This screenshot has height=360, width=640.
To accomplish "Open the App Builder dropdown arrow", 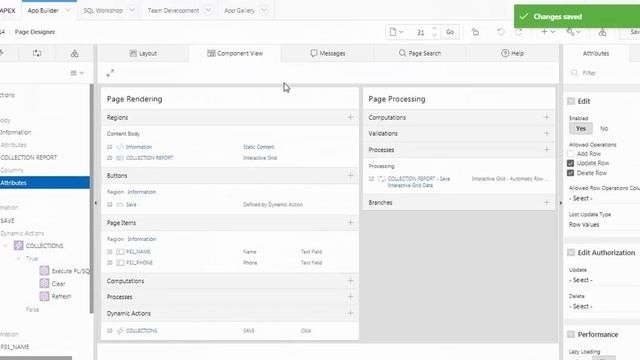I will coord(68,10).
